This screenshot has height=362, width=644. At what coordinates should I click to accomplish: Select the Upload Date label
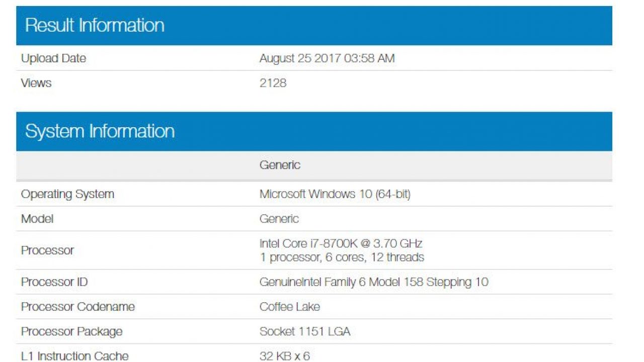coord(53,58)
